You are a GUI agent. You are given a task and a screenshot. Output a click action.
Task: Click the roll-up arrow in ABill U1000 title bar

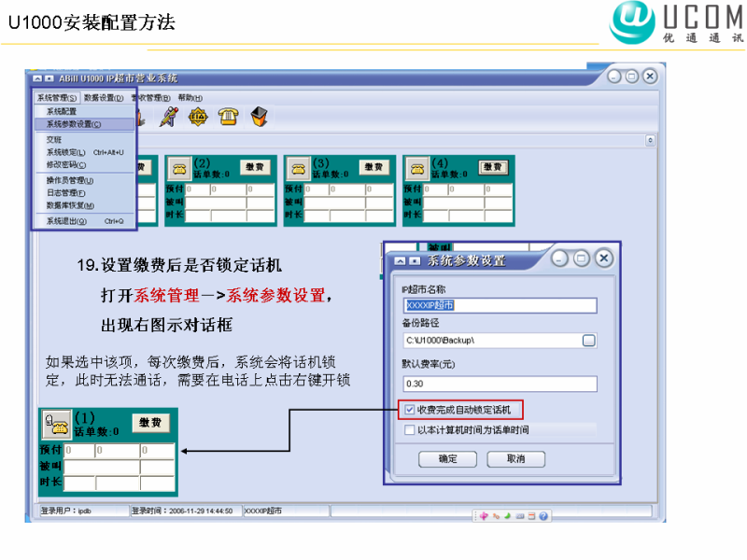[x=37, y=78]
